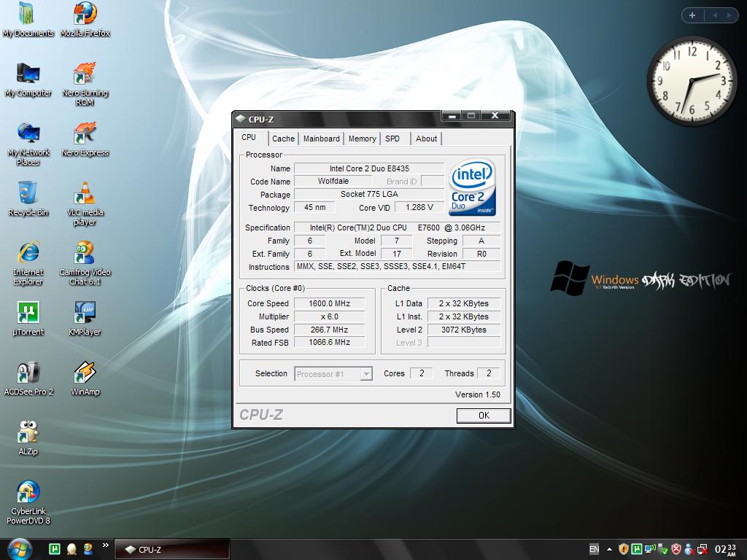Expand the quick launch overflow chevron
This screenshot has height=560, width=747.
coord(105,545)
